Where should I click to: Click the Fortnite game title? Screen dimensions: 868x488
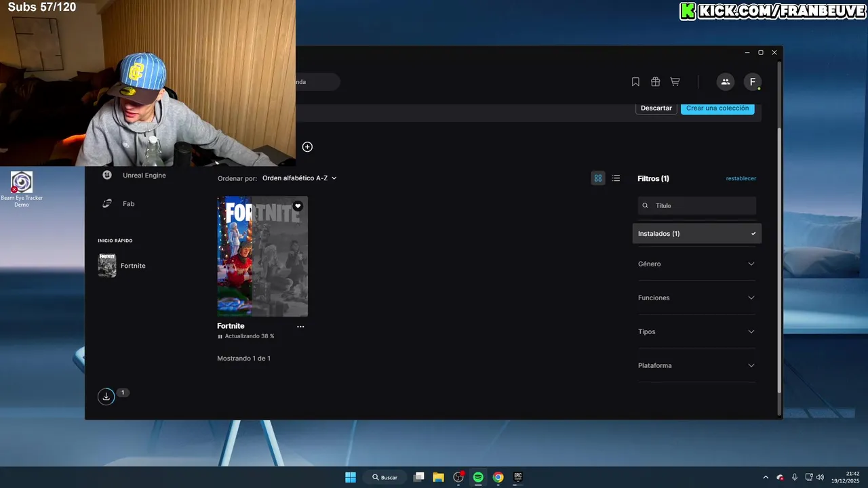pos(231,326)
